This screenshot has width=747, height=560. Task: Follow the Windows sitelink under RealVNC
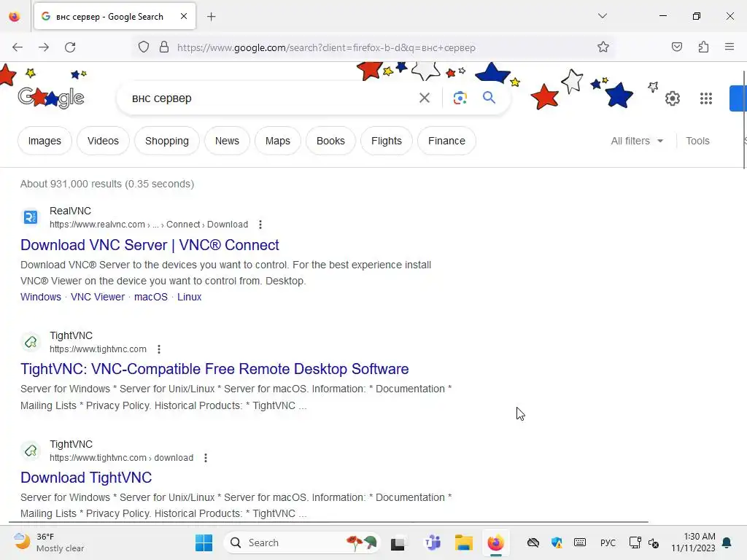point(41,297)
